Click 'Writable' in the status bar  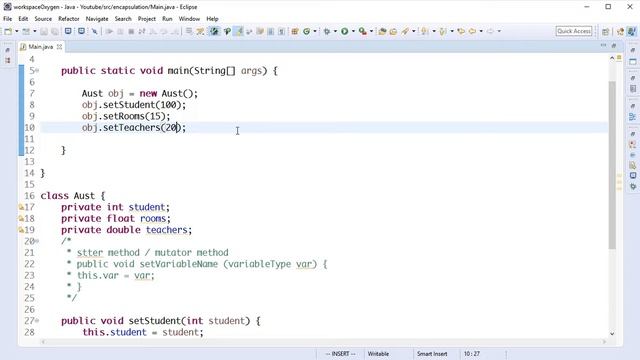pos(378,354)
